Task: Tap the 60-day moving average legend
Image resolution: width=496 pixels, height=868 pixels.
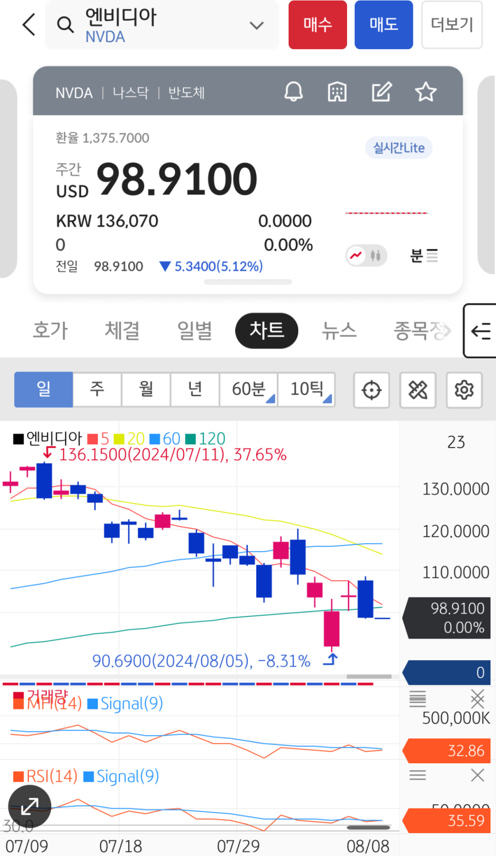Action: [165, 438]
